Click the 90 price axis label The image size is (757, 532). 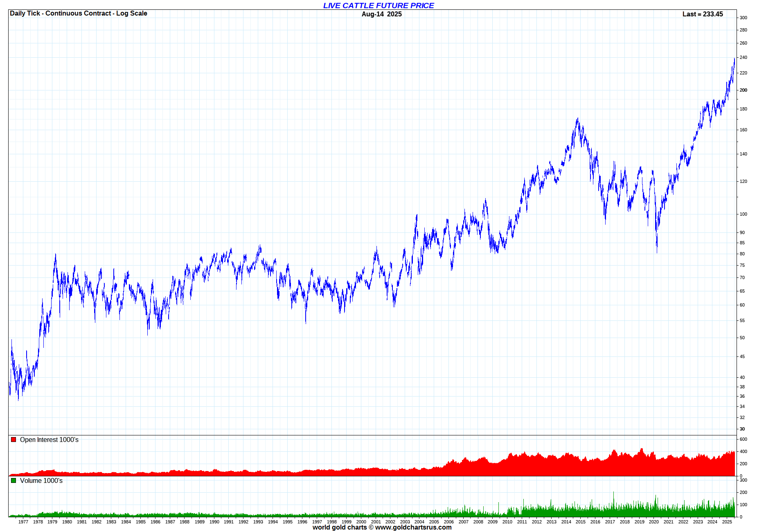pos(742,232)
